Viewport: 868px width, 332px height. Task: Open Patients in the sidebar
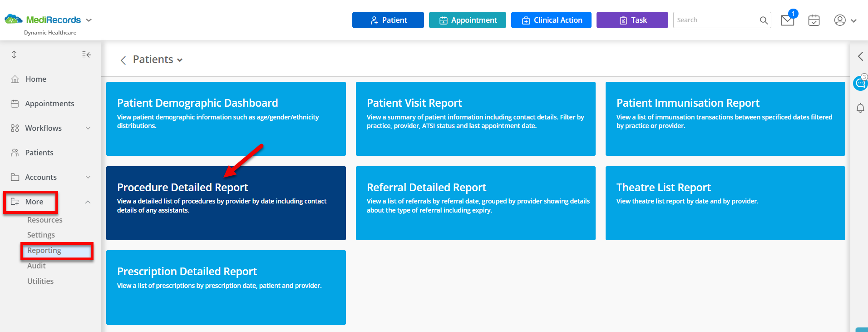39,153
